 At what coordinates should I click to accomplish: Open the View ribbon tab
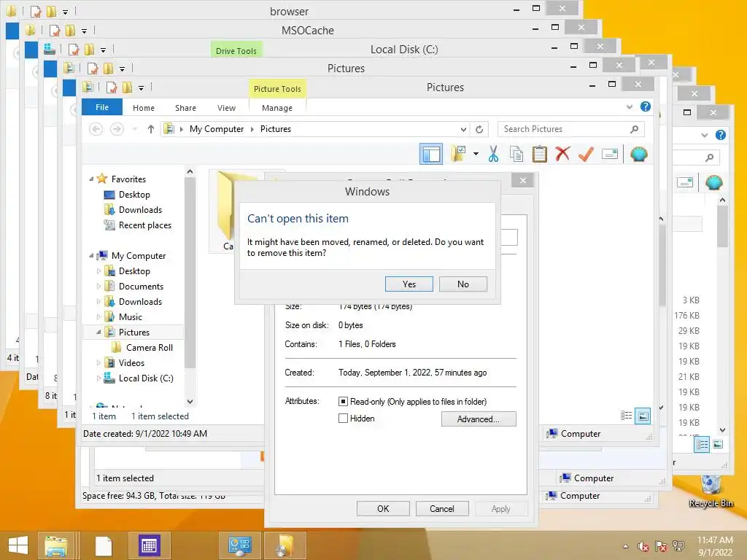226,108
